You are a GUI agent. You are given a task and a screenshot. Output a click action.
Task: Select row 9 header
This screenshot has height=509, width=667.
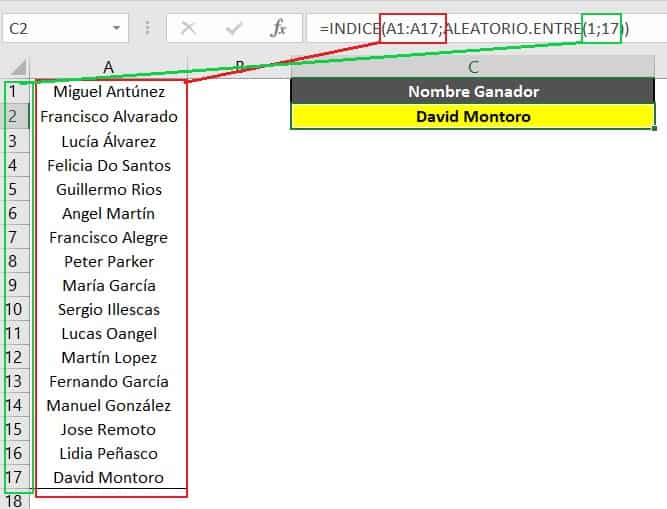15,285
